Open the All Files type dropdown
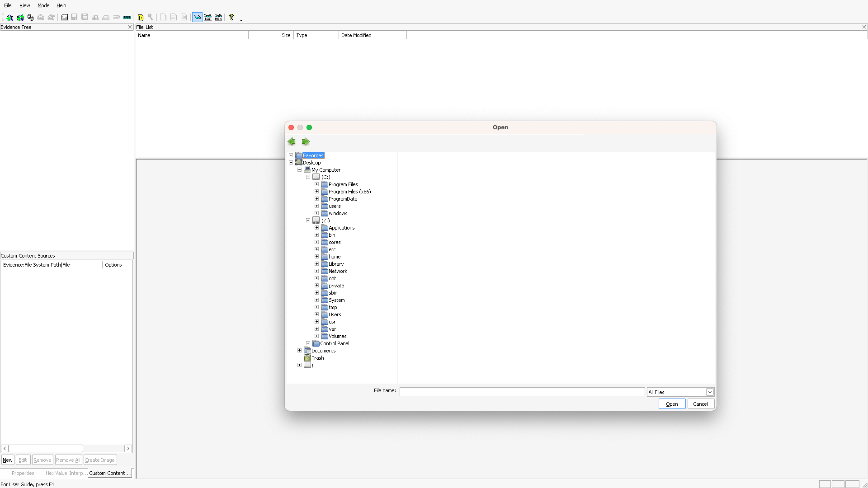 pos(710,392)
